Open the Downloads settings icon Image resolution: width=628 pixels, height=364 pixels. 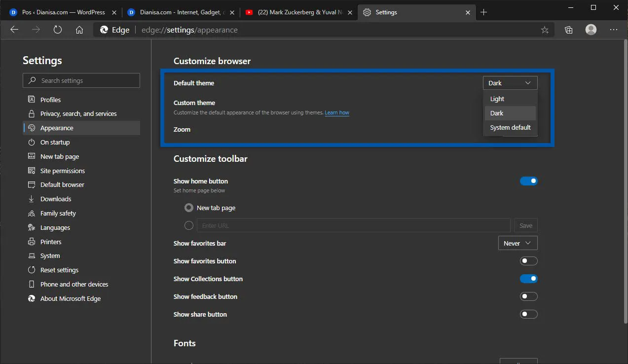click(x=31, y=199)
